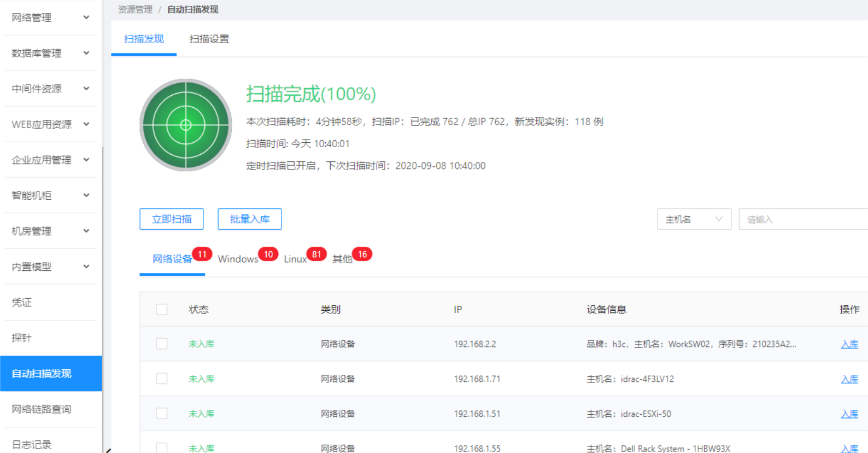Screen dimensions: 868x453
Task: Check the row for IP 192.168.2.2
Action: (162, 344)
